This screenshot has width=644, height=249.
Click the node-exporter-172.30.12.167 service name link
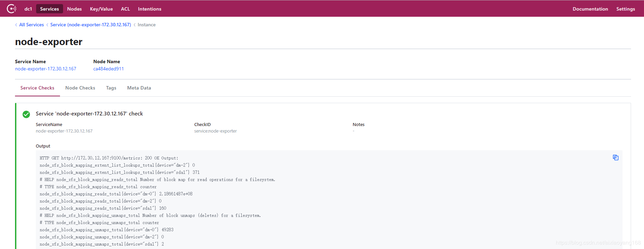(x=46, y=69)
